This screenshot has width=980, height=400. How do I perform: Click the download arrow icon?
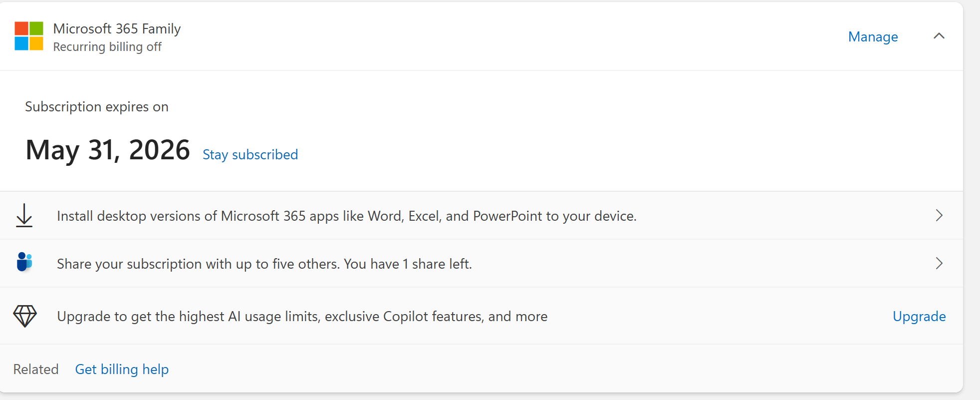click(x=24, y=215)
